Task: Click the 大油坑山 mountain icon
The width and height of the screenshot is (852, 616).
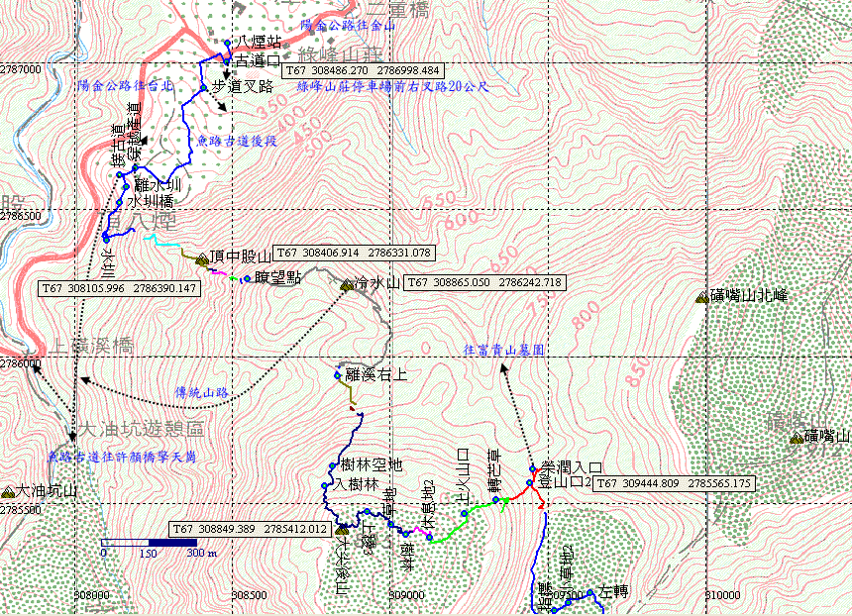Action: point(9,492)
